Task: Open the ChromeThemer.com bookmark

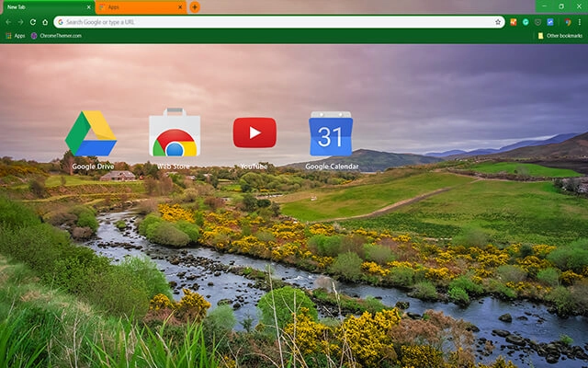Action: (56, 36)
